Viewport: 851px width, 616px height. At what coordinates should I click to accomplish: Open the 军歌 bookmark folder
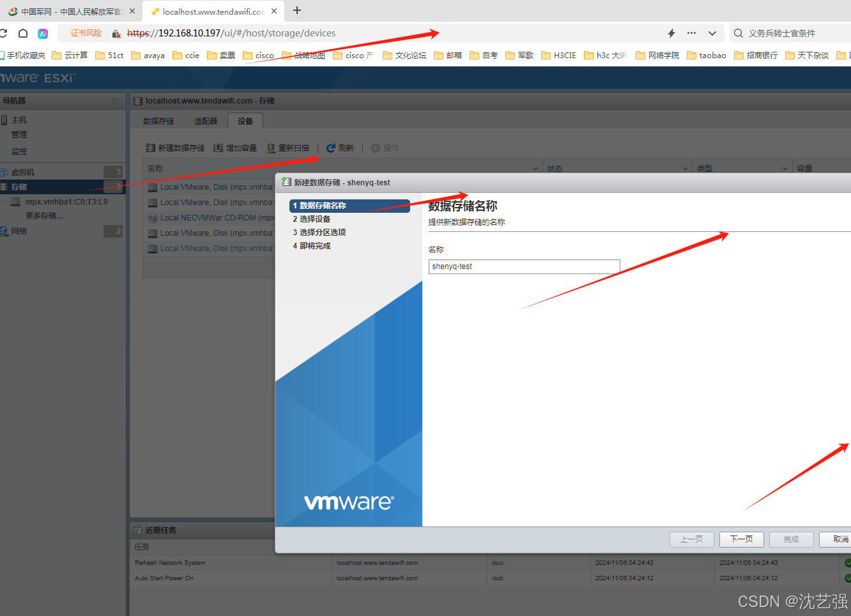(519, 56)
